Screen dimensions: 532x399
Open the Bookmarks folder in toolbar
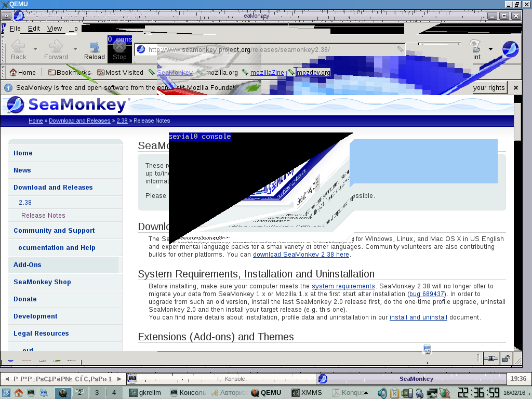pyautogui.click(x=69, y=73)
